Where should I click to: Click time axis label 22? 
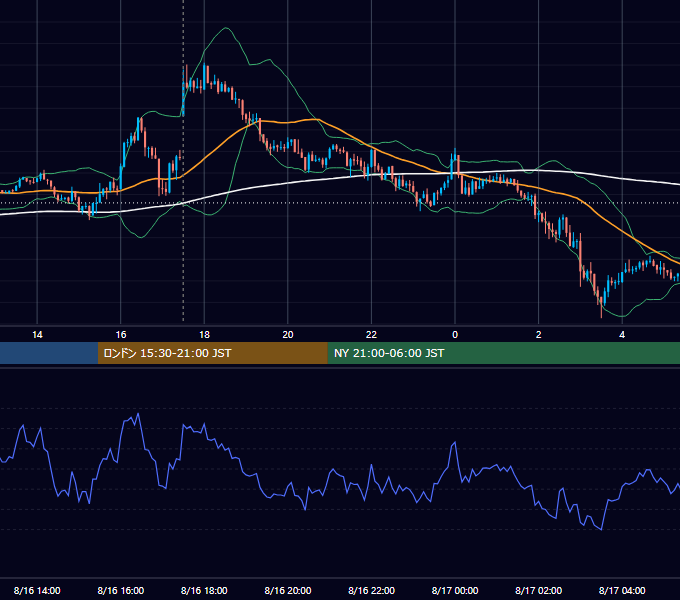click(371, 335)
